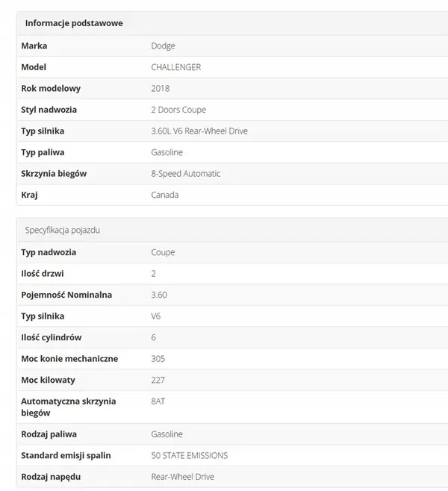Select the Skrzynia biegów label

54,173
